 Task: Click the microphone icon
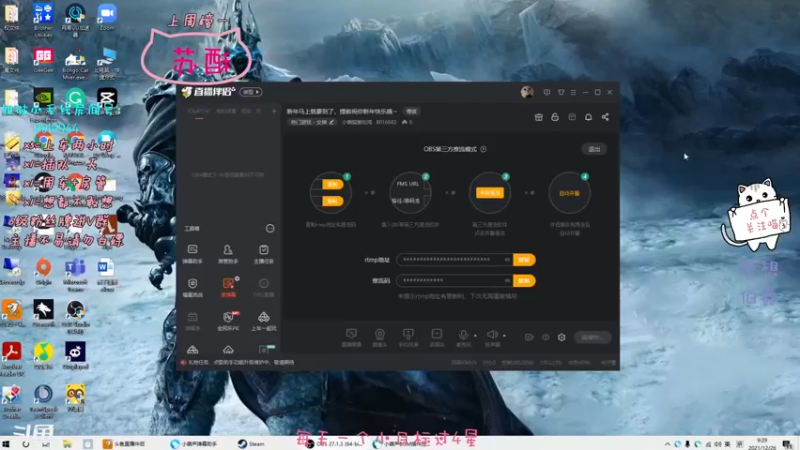point(463,337)
